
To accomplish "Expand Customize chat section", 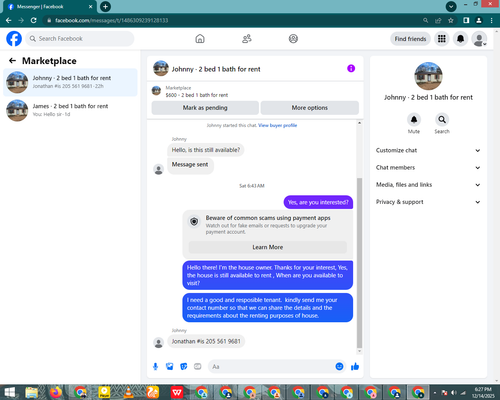I will (428, 150).
